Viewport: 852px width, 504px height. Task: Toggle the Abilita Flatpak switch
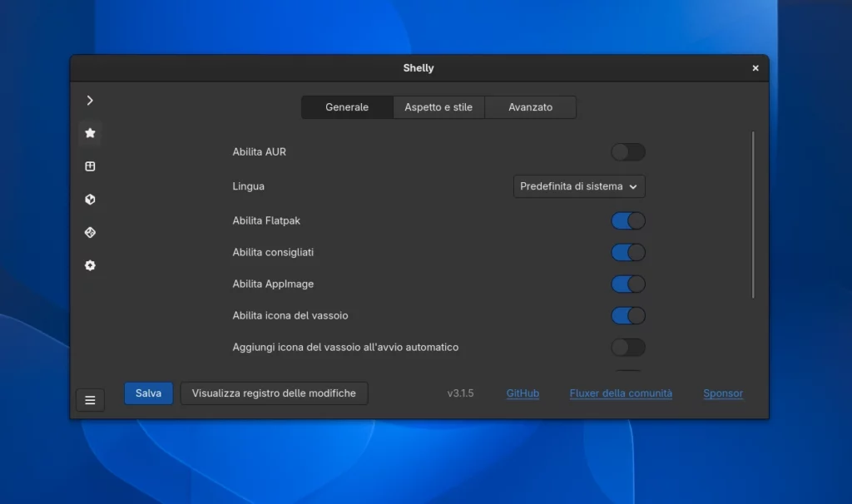coord(628,220)
